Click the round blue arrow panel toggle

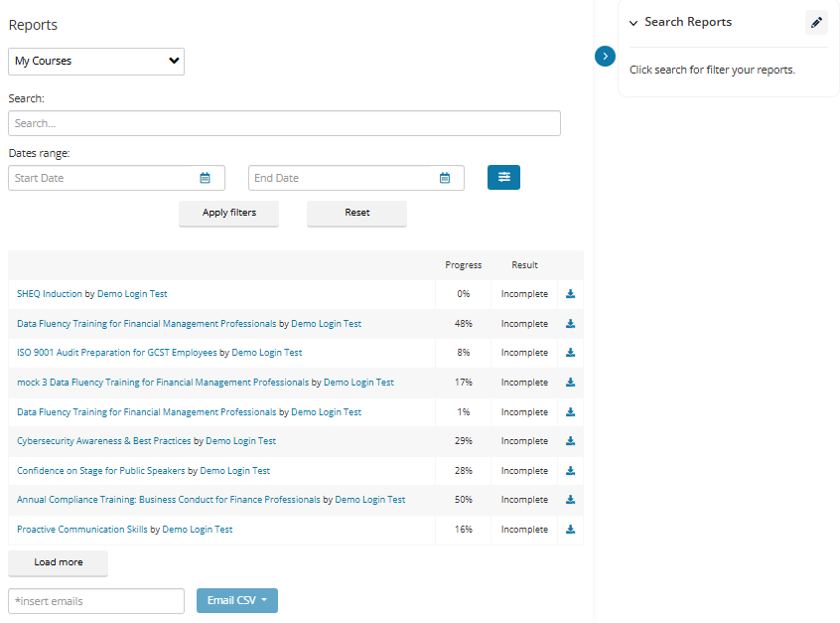pos(605,57)
